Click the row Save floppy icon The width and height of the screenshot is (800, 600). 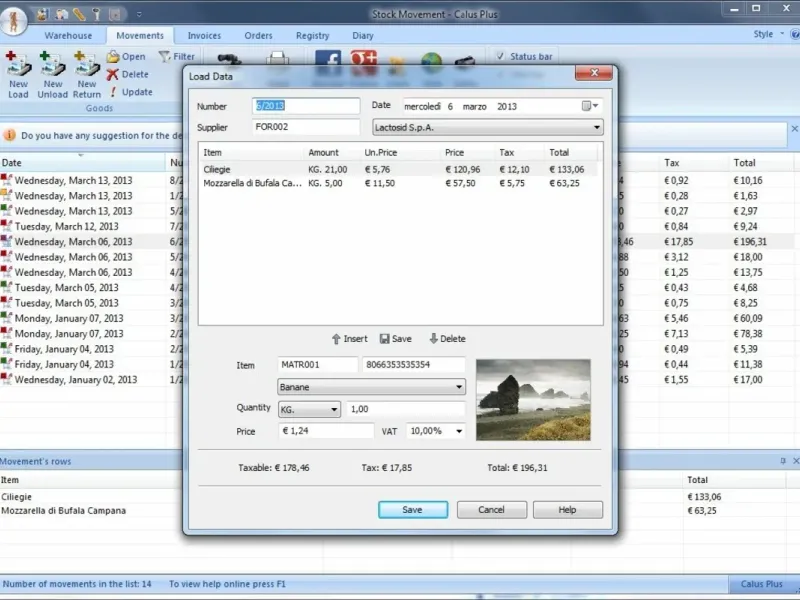[384, 339]
